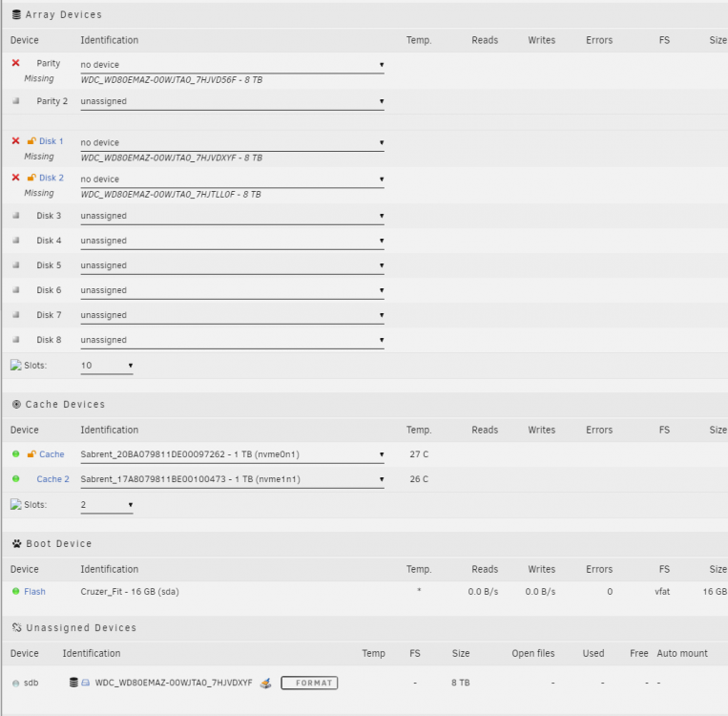The image size is (728, 716).
Task: Open the Disk 2 device dropdown
Action: click(232, 179)
